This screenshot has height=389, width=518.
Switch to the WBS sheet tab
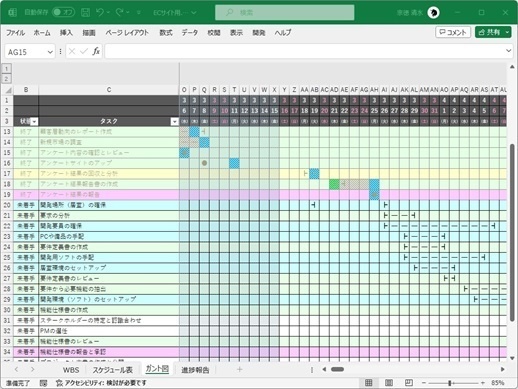click(x=71, y=370)
